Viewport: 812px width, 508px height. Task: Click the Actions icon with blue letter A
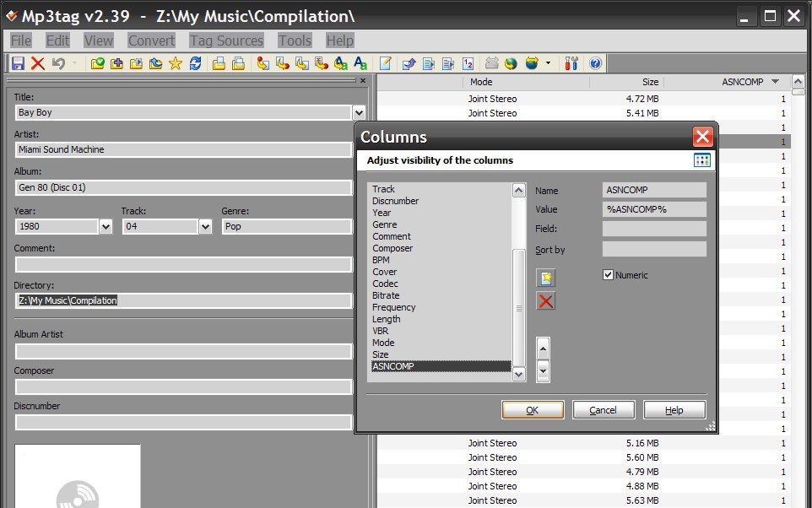pos(360,63)
